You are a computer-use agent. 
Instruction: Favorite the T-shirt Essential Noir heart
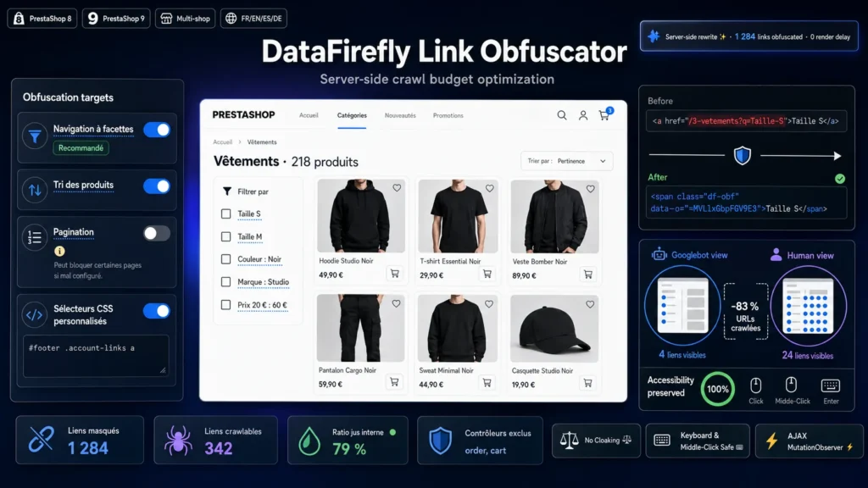(x=489, y=188)
